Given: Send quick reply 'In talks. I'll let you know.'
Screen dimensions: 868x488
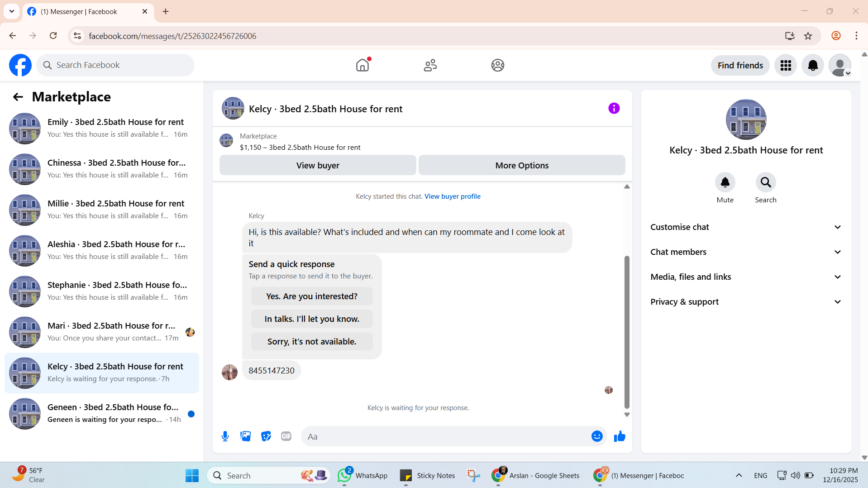Looking at the screenshot, I should (312, 319).
